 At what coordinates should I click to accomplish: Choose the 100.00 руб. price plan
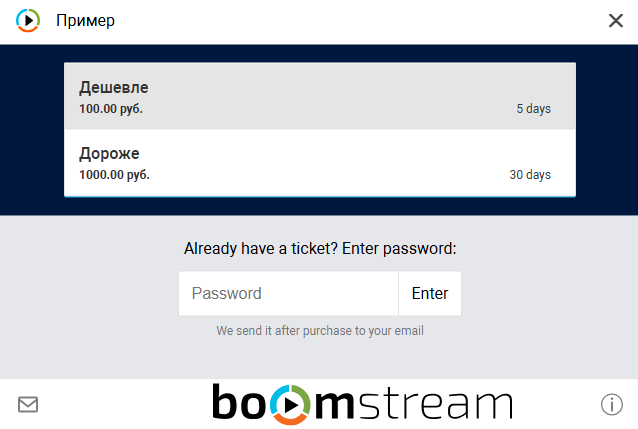[x=111, y=109]
